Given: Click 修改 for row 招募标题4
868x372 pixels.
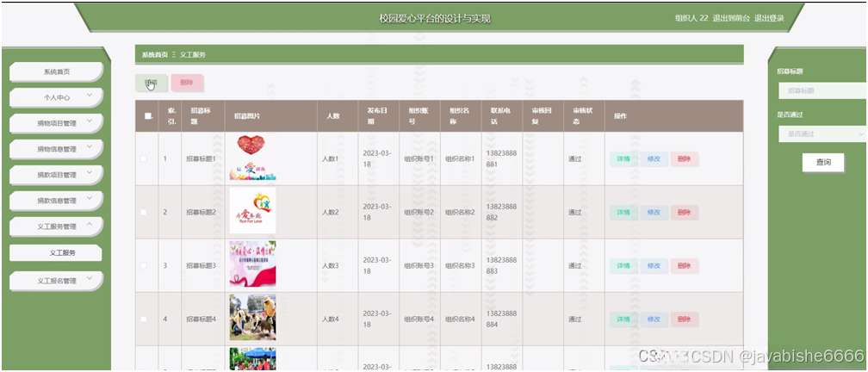Looking at the screenshot, I should coord(654,319).
